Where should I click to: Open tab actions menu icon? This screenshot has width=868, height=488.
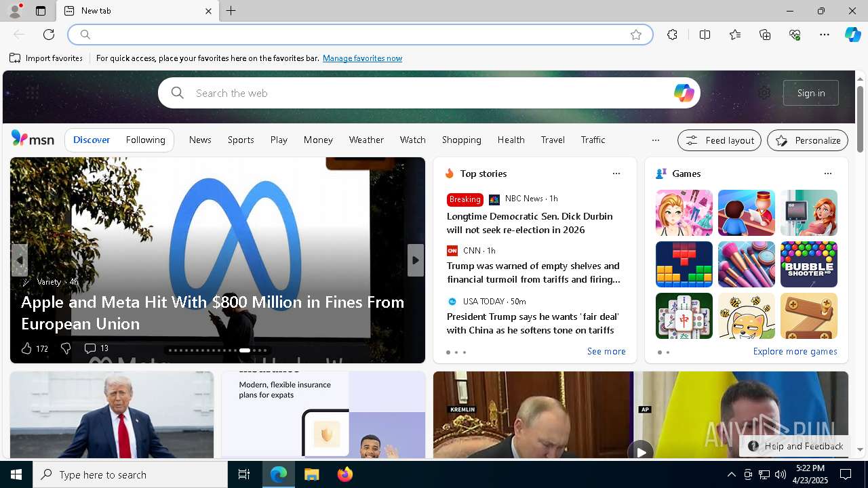click(x=41, y=11)
